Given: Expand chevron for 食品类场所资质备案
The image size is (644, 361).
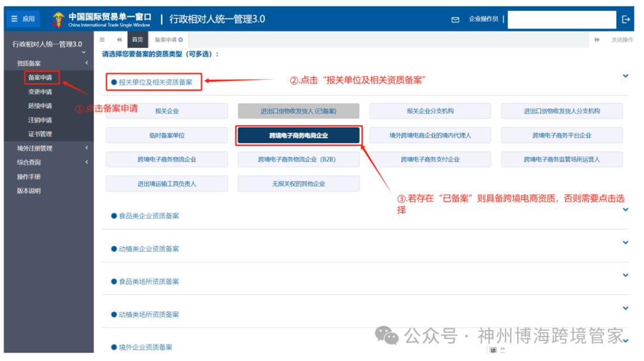Looking at the screenshot, I should [625, 275].
